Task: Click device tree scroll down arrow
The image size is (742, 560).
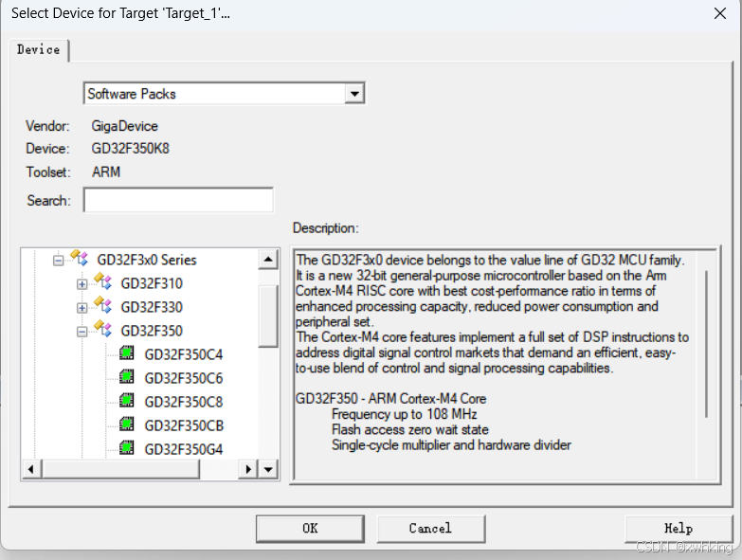Action: coord(268,469)
